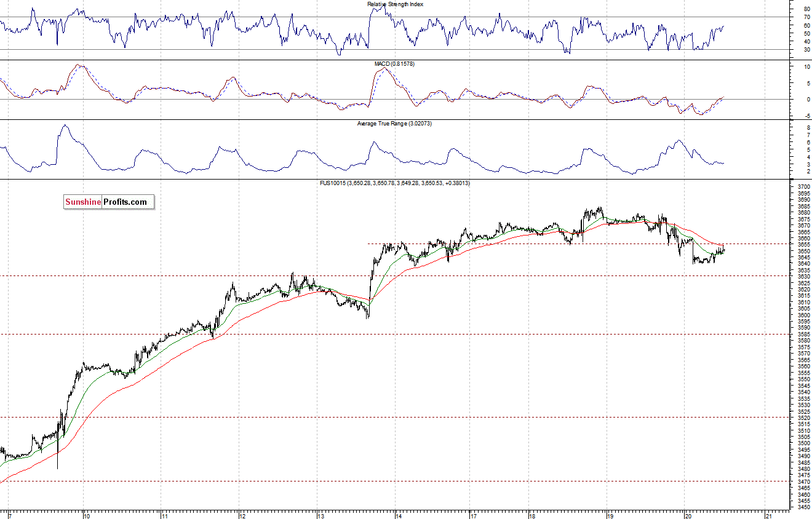
Task: Click the 80 level on RSI axis
Action: (806, 9)
